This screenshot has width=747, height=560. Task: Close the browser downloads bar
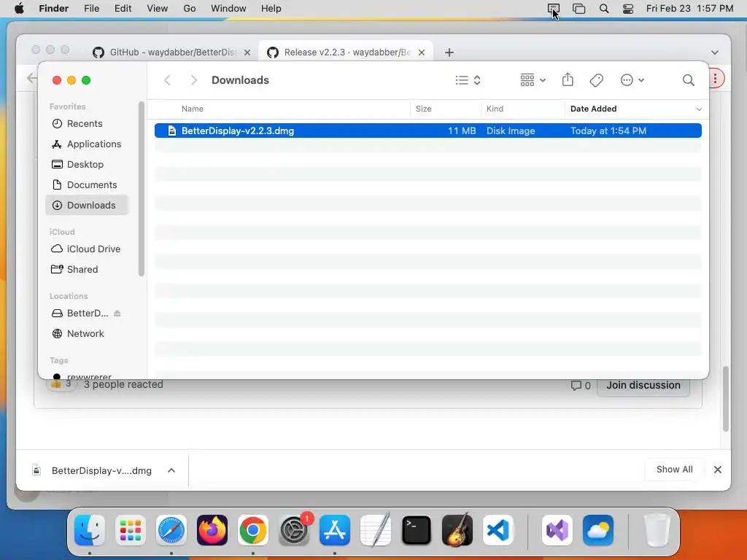[x=718, y=470]
